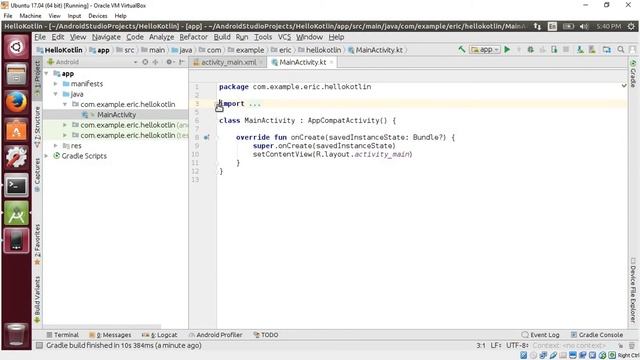Screen dimensions: 640x360
Task: Open VirtualBox Devices menu
Action: click(98, 16)
